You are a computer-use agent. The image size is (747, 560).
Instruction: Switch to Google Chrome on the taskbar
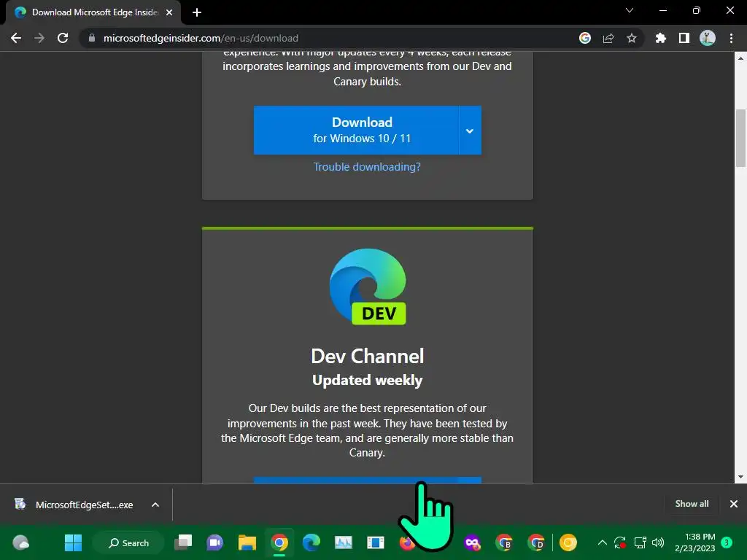tap(279, 542)
